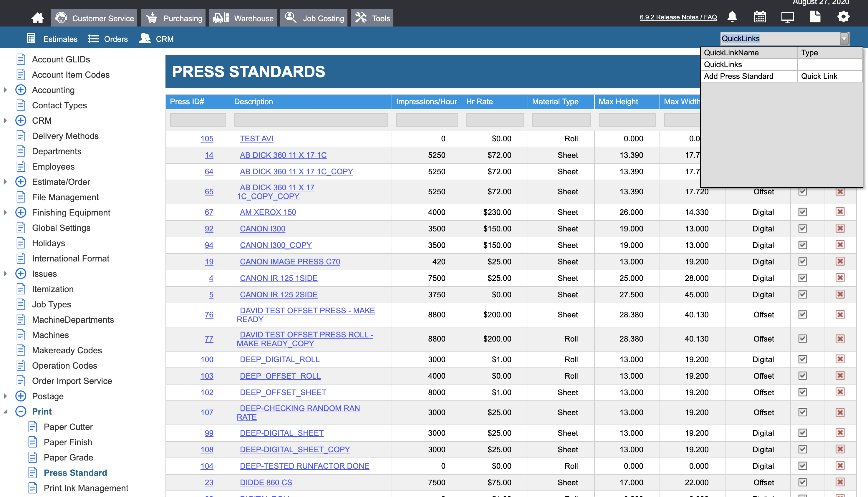Open the Tools module
The image size is (868, 497).
point(372,18)
